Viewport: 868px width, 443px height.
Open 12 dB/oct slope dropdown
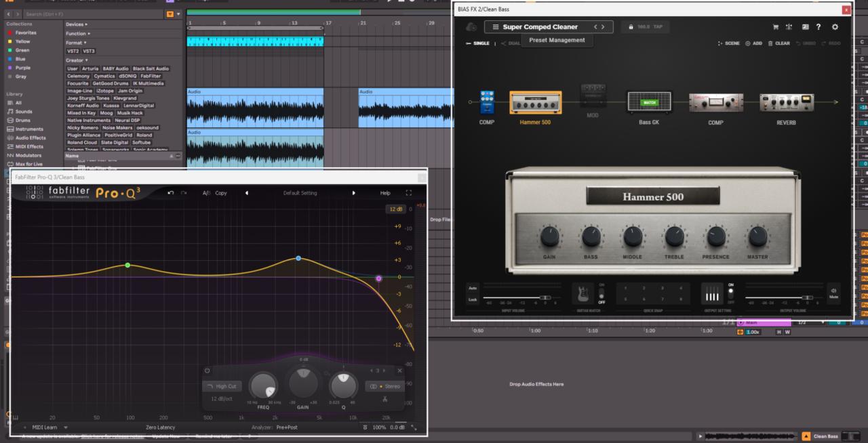pos(220,398)
